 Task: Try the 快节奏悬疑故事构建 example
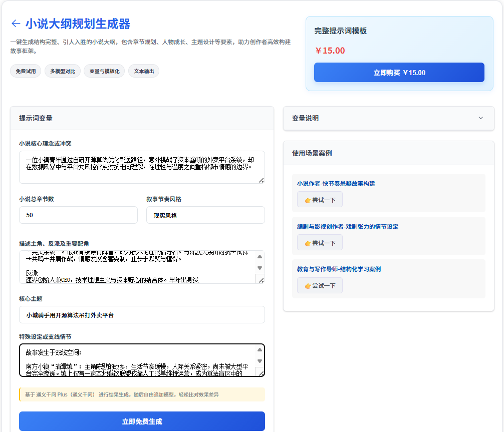tap(320, 200)
